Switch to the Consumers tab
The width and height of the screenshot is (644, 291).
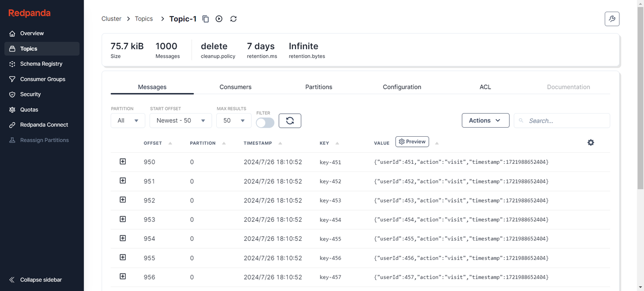coord(235,87)
